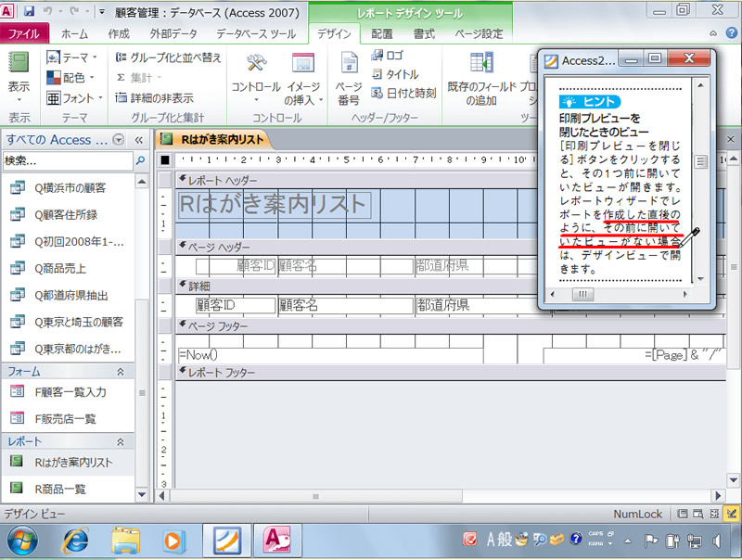Open Windows Media Player from the taskbar
This screenshot has width=742, height=560.
[173, 541]
